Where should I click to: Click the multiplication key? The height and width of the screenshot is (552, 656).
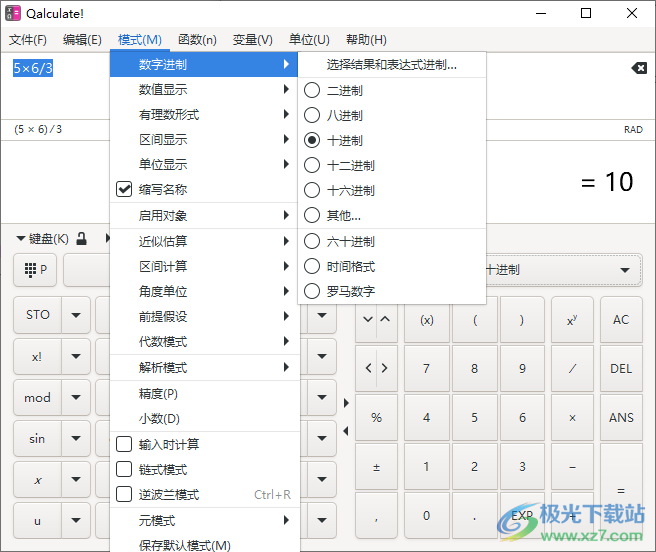pos(572,417)
